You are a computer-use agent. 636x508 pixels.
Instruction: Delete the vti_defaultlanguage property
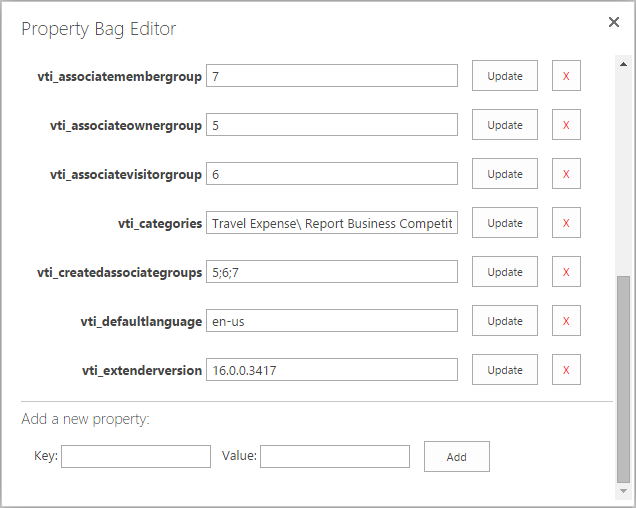566,321
